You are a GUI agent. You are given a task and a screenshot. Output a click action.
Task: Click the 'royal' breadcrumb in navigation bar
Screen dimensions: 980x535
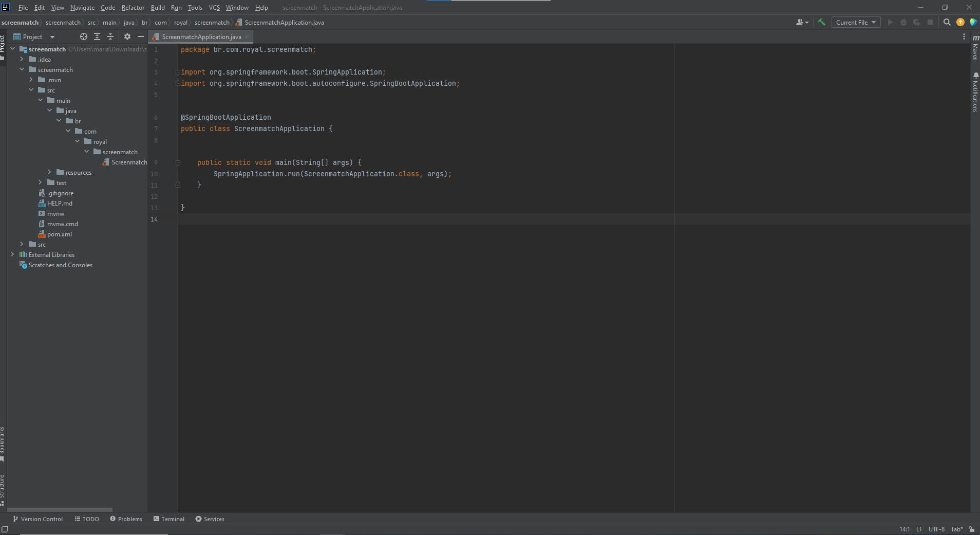pyautogui.click(x=180, y=22)
